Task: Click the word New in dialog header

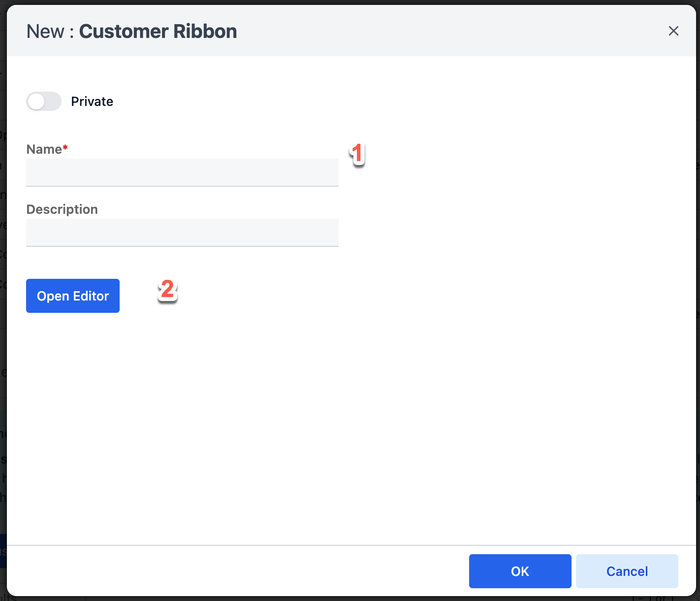Action: click(45, 32)
